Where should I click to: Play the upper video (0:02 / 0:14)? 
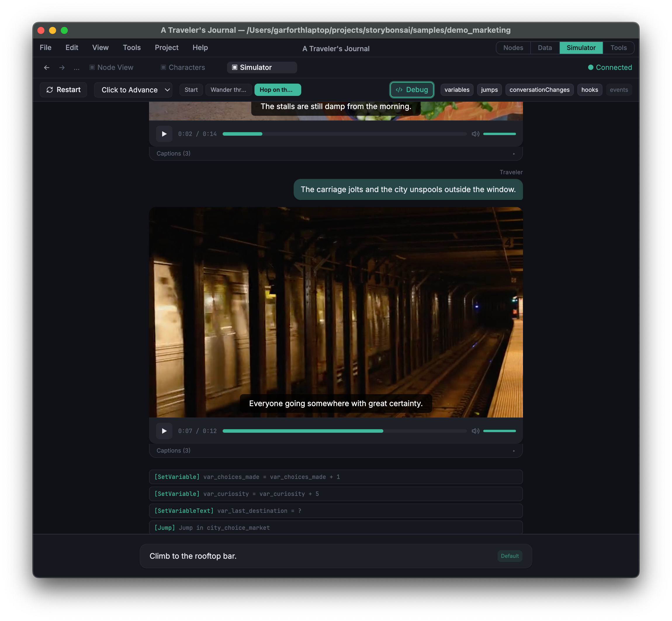(x=164, y=134)
